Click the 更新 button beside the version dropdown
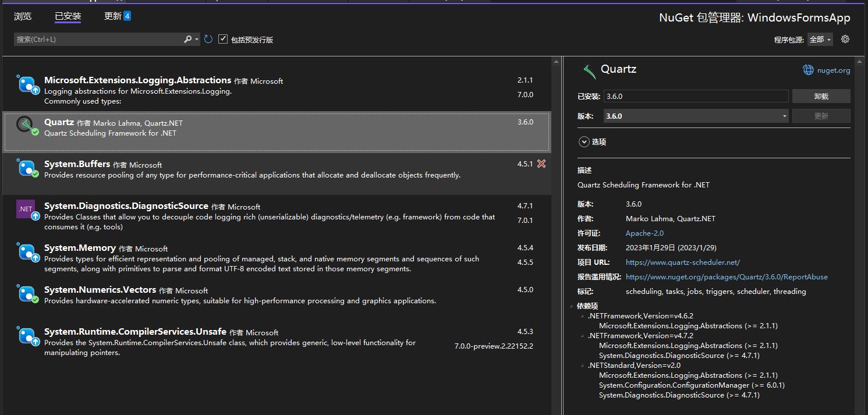The width and height of the screenshot is (868, 415). tap(821, 116)
